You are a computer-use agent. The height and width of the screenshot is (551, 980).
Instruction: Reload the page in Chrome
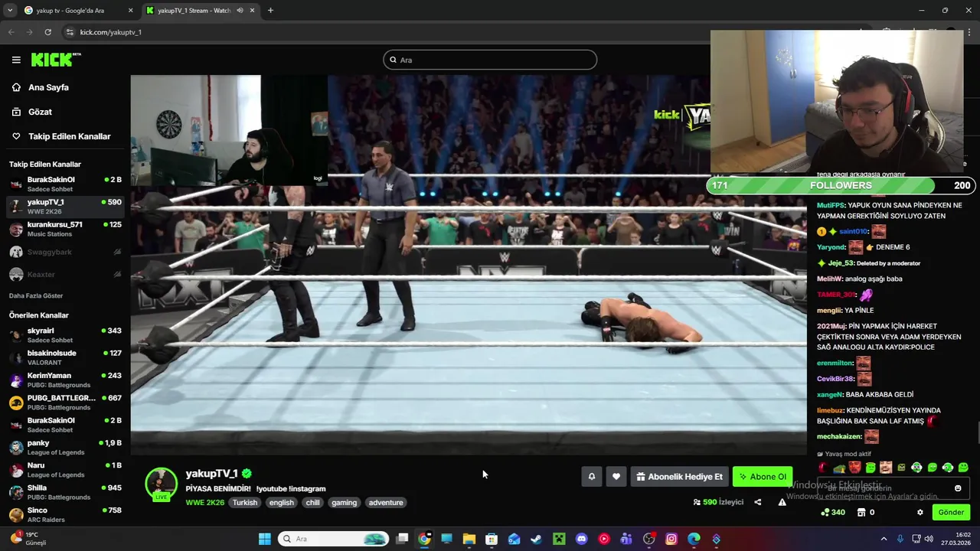coord(47,32)
